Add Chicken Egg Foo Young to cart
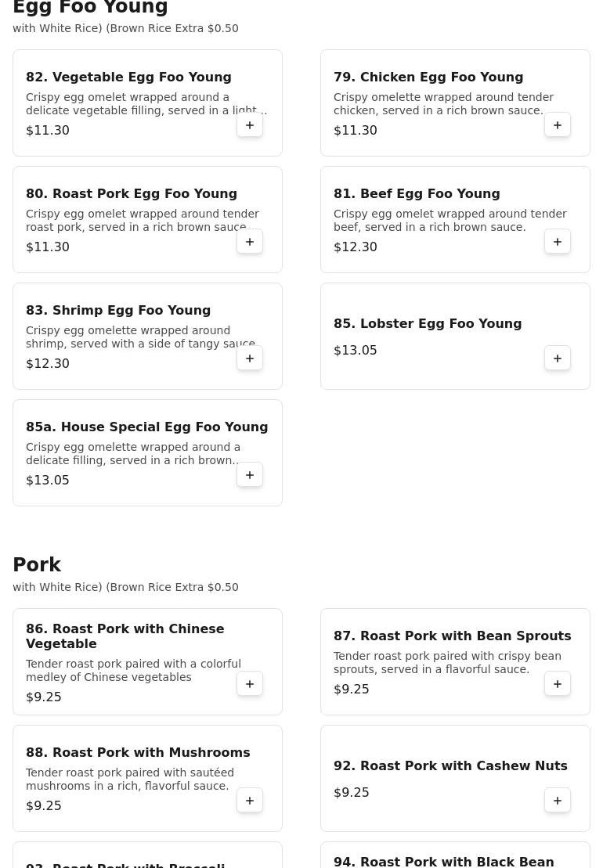Viewport: 603px width, 868px height. [x=558, y=125]
